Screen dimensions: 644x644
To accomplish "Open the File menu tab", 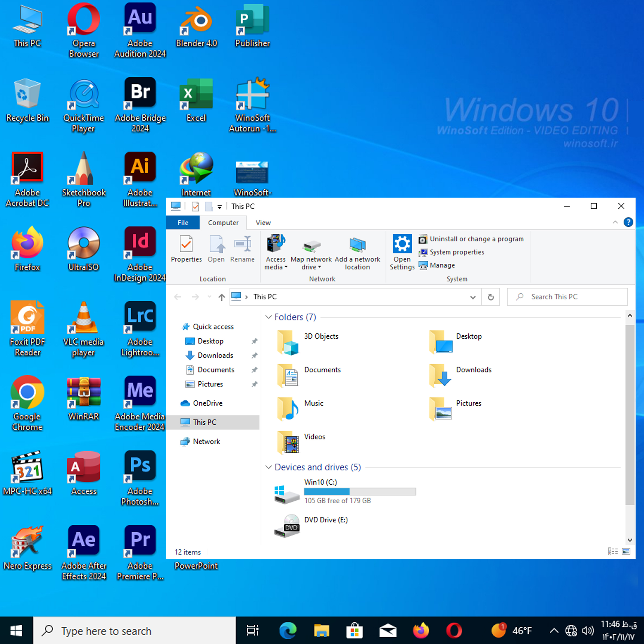I will click(183, 223).
